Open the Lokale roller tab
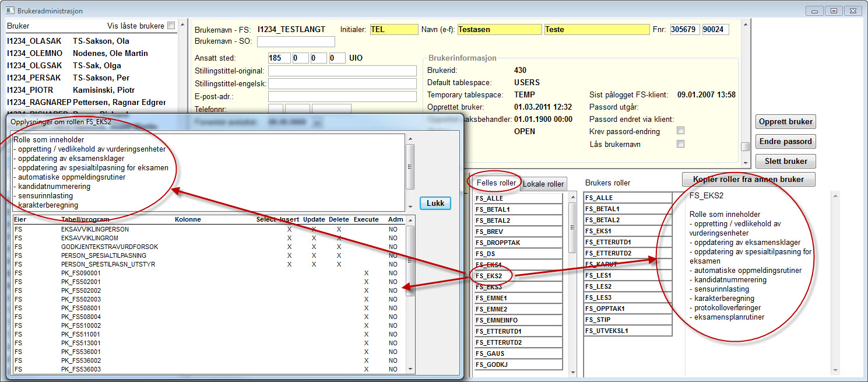868x382 pixels. [x=543, y=184]
